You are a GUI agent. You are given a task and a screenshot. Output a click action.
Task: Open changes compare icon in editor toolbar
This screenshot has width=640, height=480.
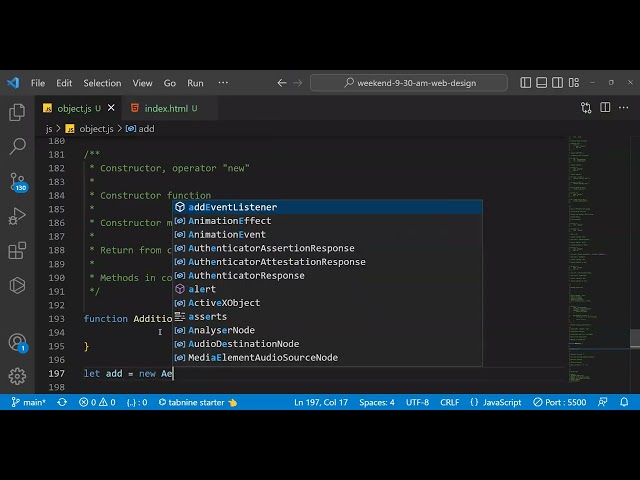(x=586, y=108)
